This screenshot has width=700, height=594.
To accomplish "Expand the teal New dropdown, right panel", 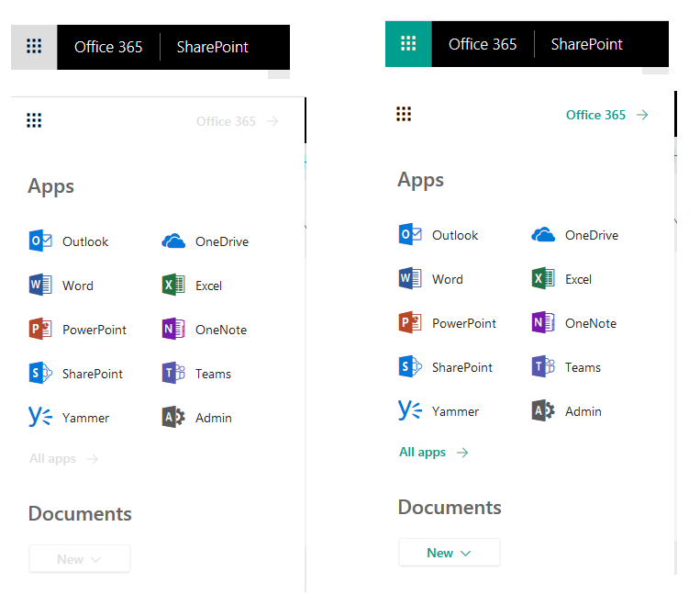I will [x=450, y=553].
